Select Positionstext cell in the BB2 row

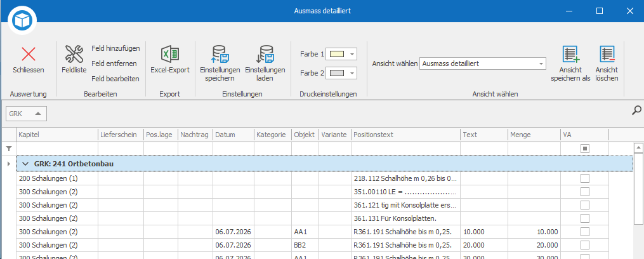click(x=405, y=245)
